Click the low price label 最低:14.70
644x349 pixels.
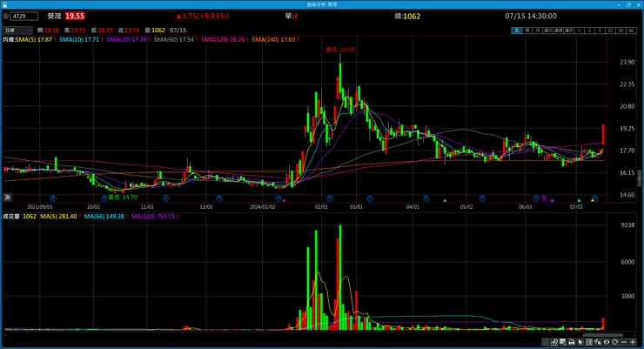click(123, 197)
